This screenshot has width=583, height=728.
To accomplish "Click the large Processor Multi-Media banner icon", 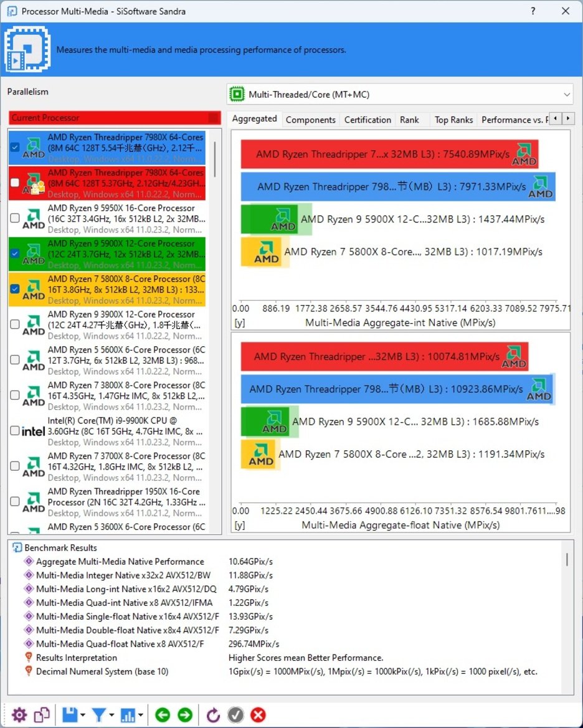I will pyautogui.click(x=27, y=49).
